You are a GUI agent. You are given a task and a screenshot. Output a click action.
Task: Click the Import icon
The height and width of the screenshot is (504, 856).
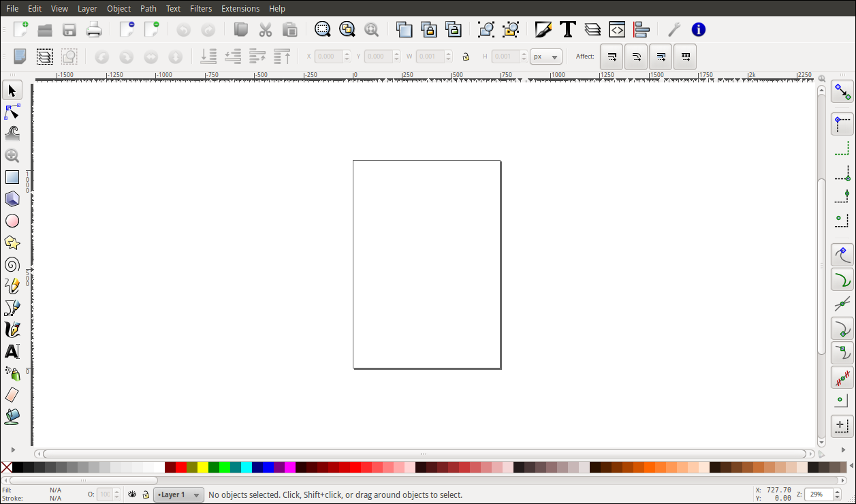point(127,29)
